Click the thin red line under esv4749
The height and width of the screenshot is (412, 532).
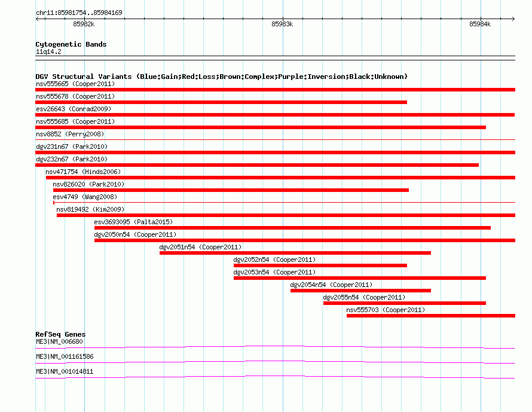coord(285,203)
